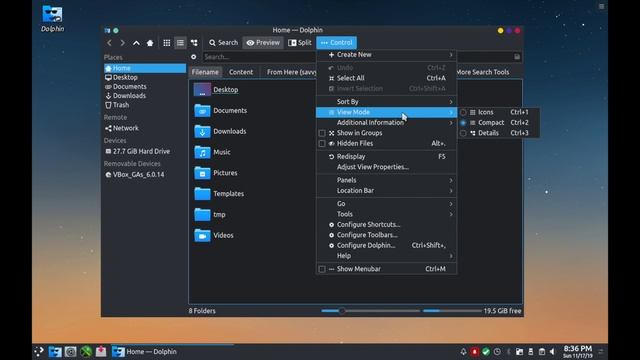Click More Search Tools
This screenshot has height=360, width=640.
[482, 72]
